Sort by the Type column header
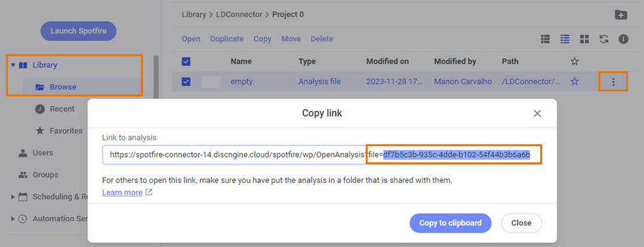 point(307,61)
